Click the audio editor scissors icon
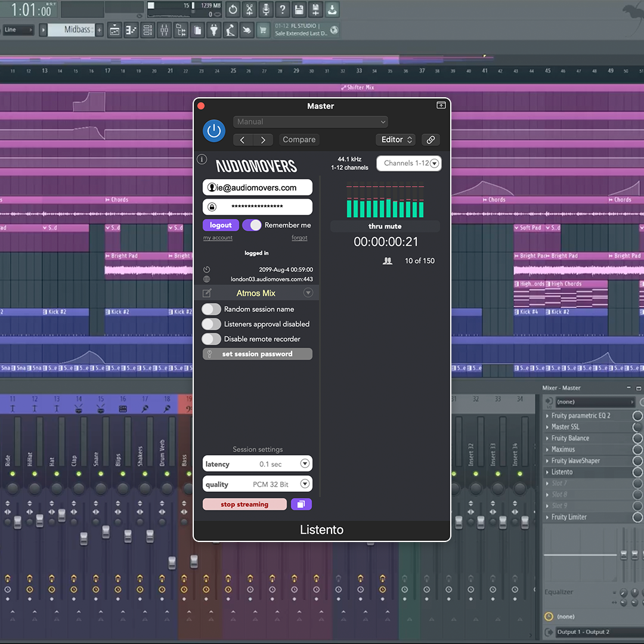644x644 pixels. (249, 9)
